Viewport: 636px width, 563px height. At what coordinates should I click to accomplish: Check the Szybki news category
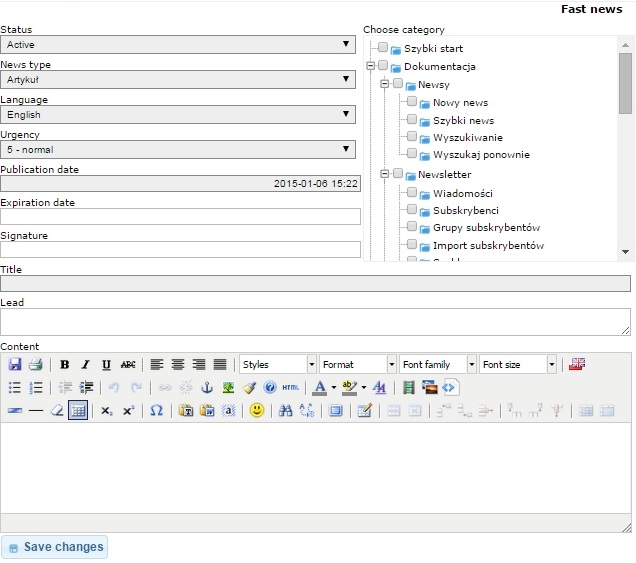click(x=412, y=119)
